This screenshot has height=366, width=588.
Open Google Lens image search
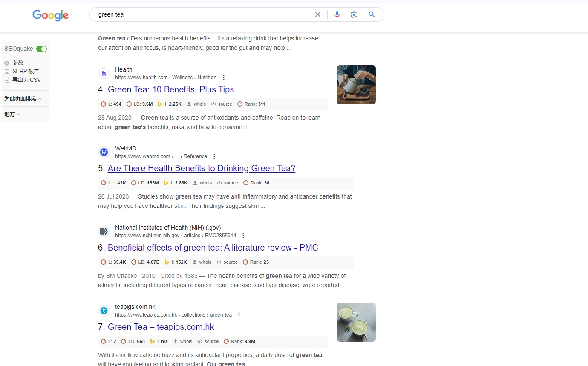(354, 14)
